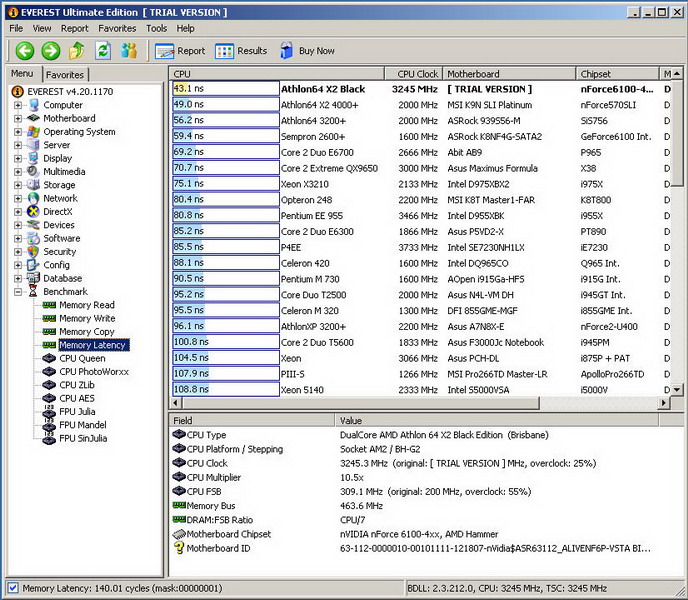The image size is (688, 600).
Task: Click the Up level arrow toolbar icon
Action: [x=77, y=51]
